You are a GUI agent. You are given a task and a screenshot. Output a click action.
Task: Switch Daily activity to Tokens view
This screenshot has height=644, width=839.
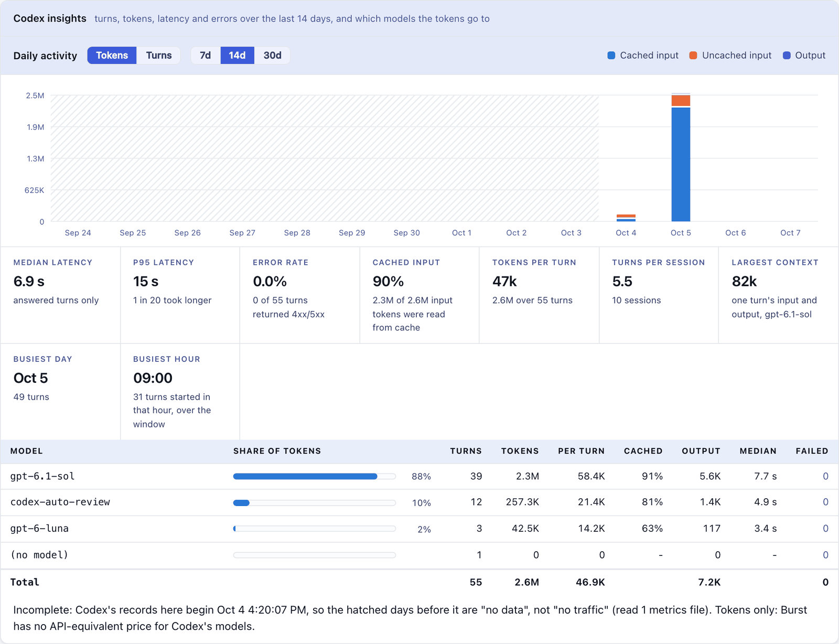[112, 56]
